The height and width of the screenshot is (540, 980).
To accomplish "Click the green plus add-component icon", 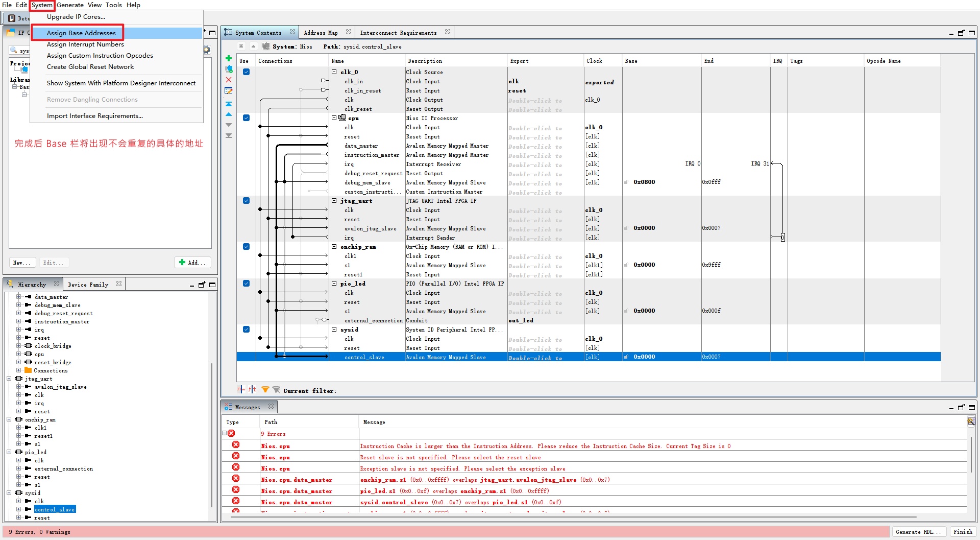I will pos(229,58).
